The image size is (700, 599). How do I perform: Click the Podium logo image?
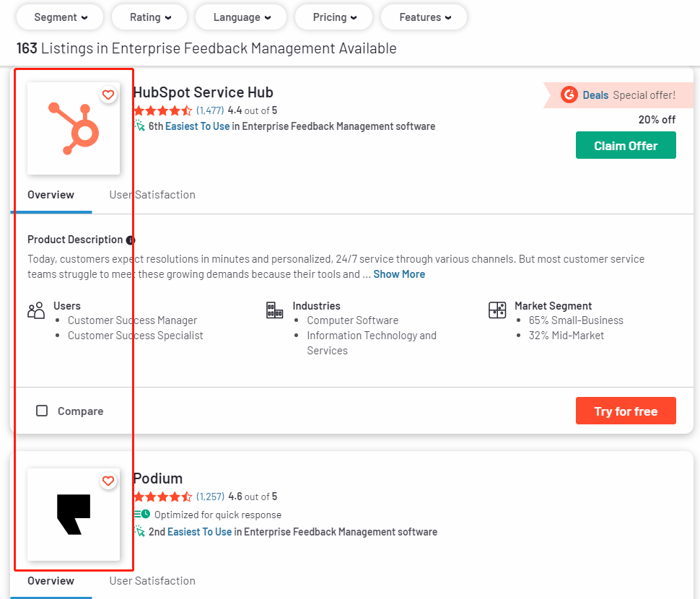pos(74,515)
